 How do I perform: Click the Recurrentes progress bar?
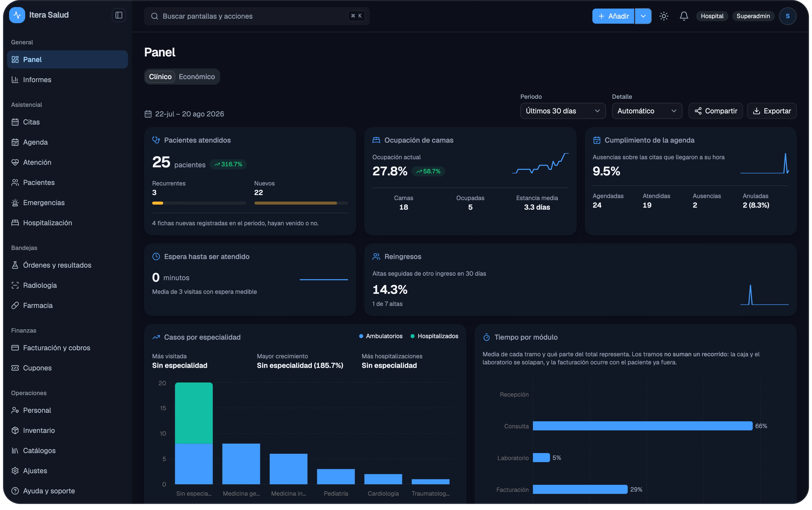(x=199, y=203)
